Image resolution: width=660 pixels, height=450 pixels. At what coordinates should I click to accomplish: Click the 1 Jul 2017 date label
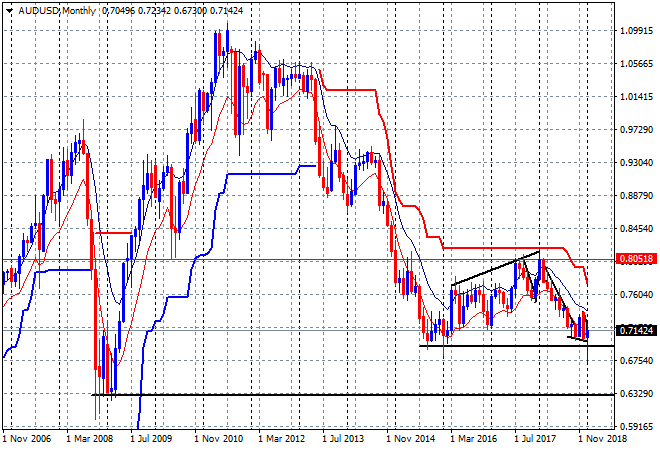point(536,439)
